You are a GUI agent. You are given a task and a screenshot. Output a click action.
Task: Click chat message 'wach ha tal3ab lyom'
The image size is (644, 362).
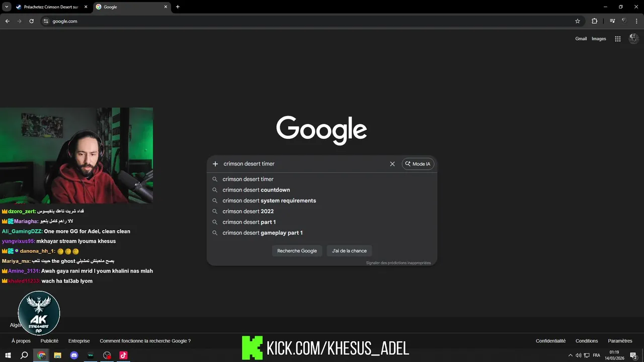pyautogui.click(x=67, y=281)
